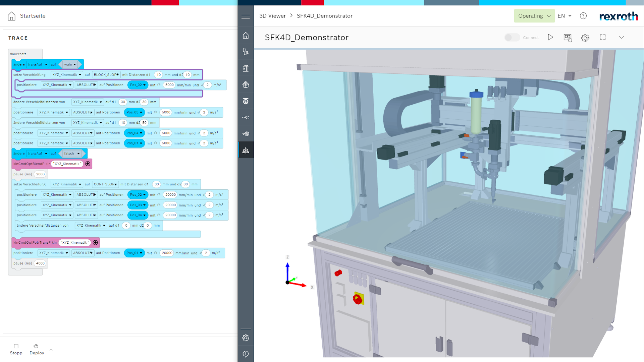Open the 3D viewer settings gear icon
644x362 pixels.
(585, 38)
